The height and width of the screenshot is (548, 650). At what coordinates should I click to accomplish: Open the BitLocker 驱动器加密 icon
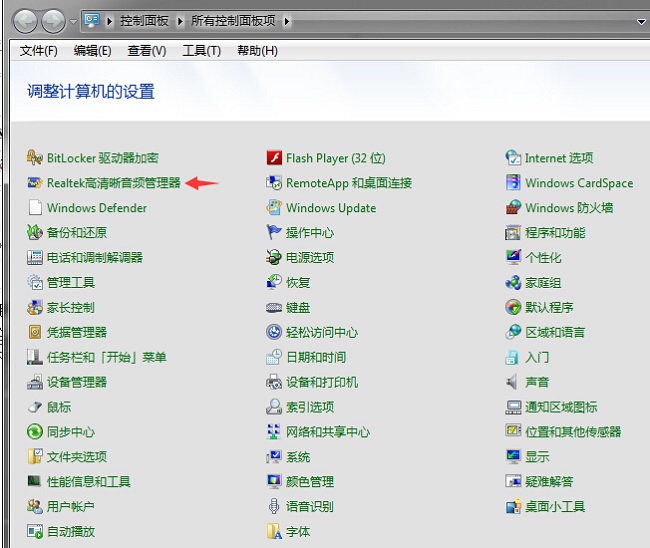tap(35, 158)
